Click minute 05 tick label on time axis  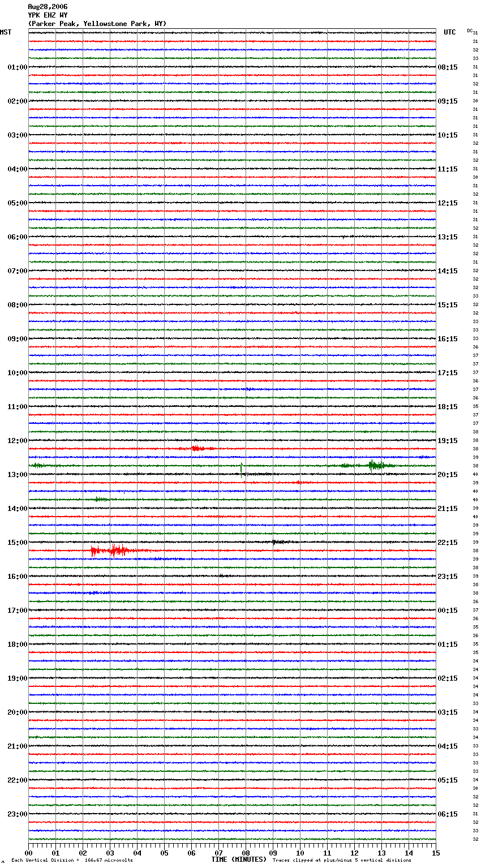pyautogui.click(x=164, y=853)
